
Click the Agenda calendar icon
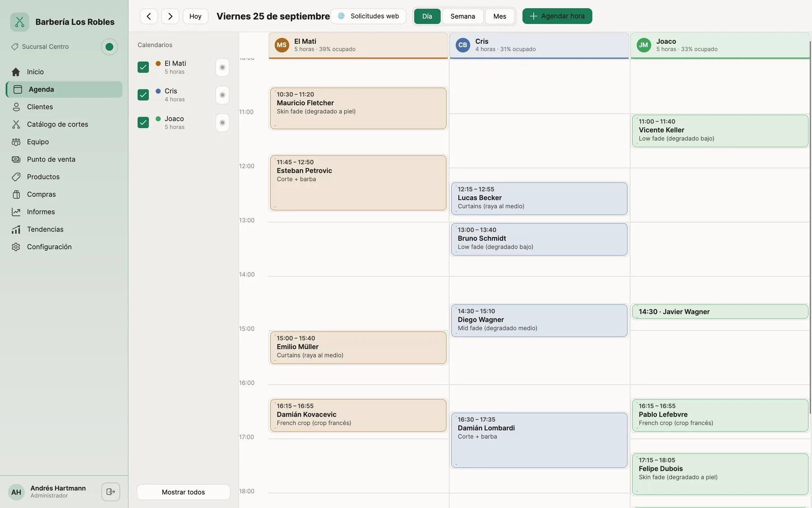(18, 89)
